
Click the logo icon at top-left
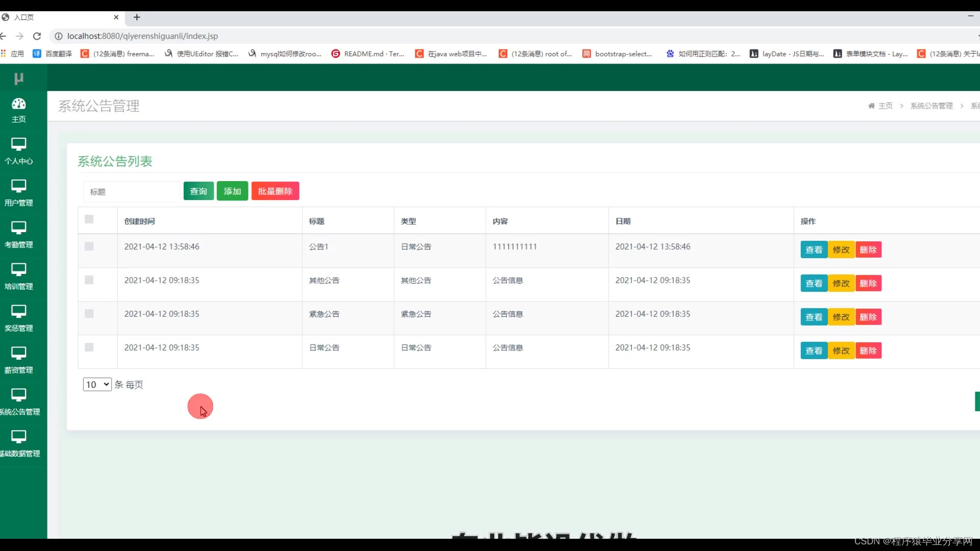(19, 78)
